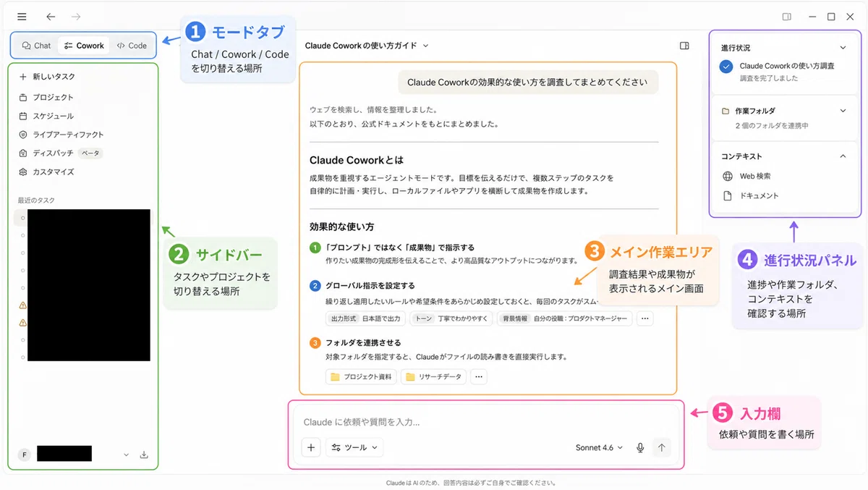The height and width of the screenshot is (490, 868).
Task: Go forward with the right arrow
Action: (x=76, y=17)
